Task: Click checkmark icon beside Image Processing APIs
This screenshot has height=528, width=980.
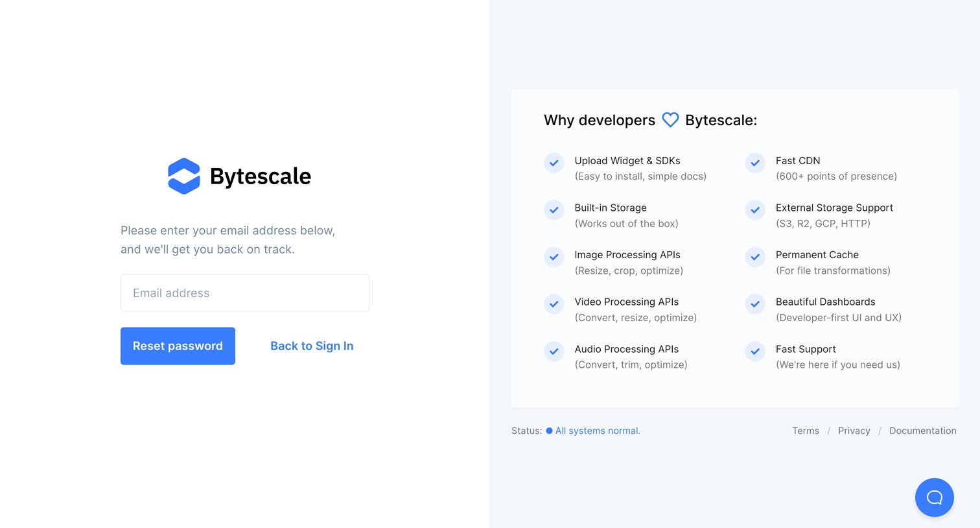Action: tap(554, 257)
